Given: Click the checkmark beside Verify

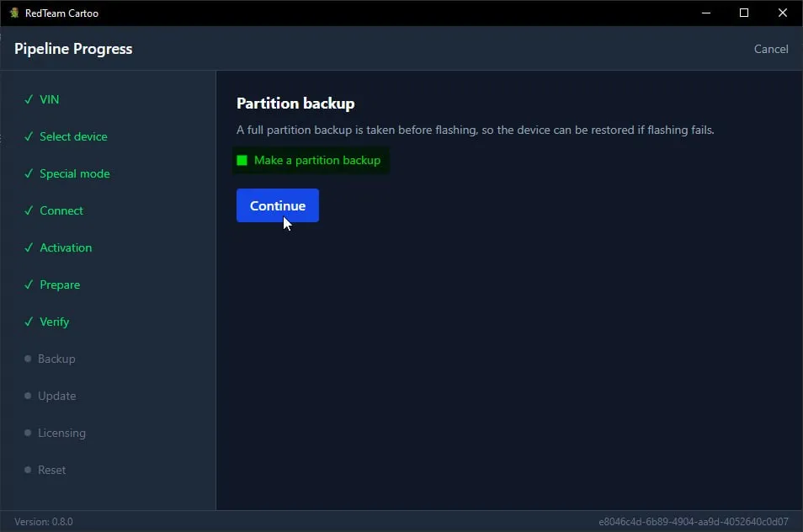Looking at the screenshot, I should tap(29, 322).
